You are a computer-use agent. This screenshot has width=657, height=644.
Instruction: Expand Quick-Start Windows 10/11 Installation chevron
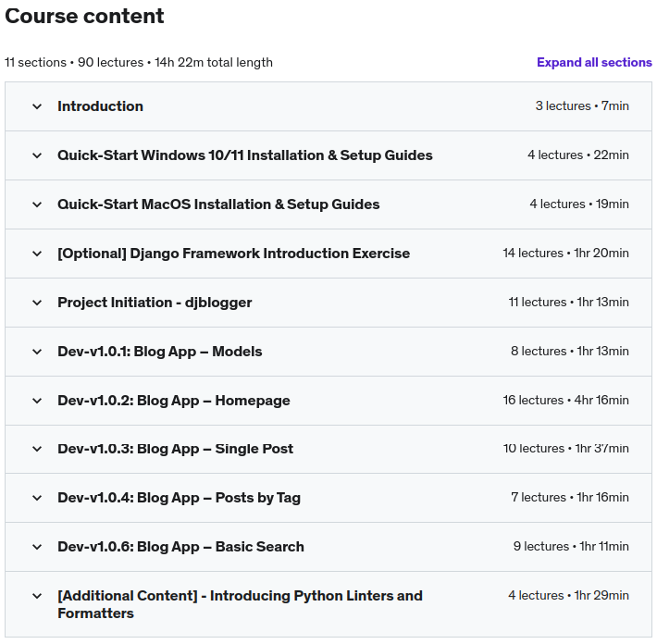[37, 155]
